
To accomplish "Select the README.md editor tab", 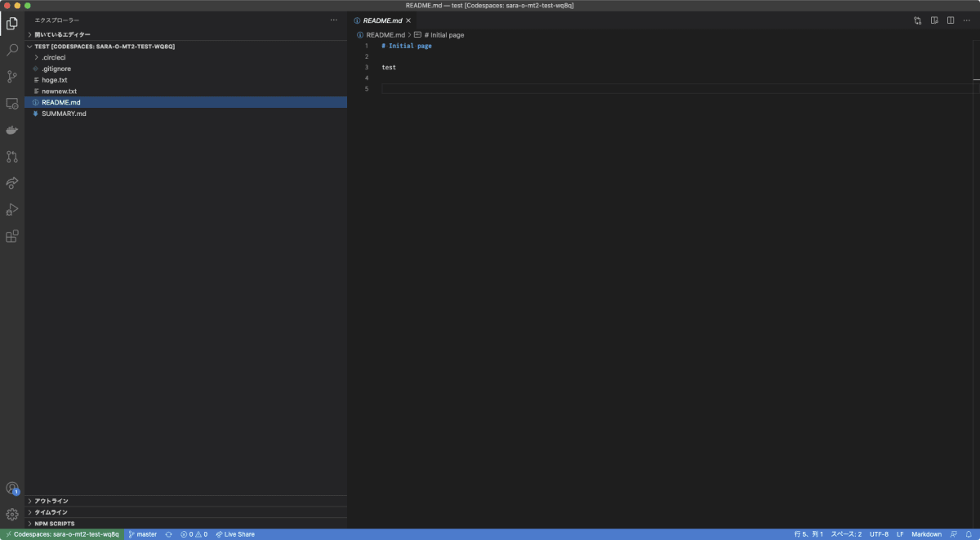I will click(x=382, y=20).
